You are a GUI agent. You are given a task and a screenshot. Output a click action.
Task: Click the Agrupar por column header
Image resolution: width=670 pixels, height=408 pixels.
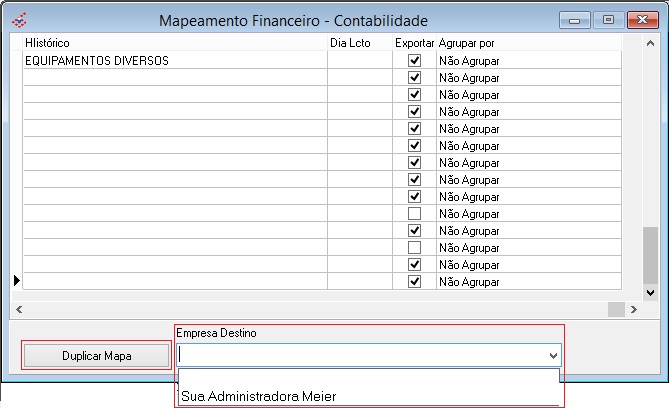(529, 43)
